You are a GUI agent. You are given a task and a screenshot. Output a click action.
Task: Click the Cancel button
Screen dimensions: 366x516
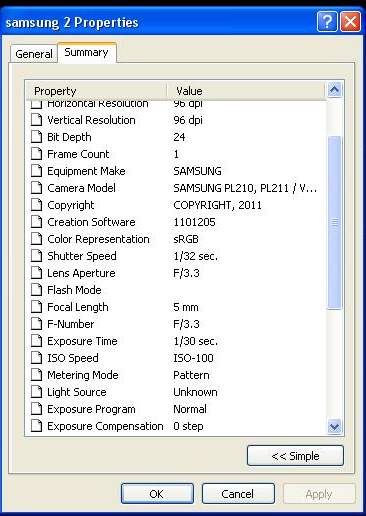238,494
